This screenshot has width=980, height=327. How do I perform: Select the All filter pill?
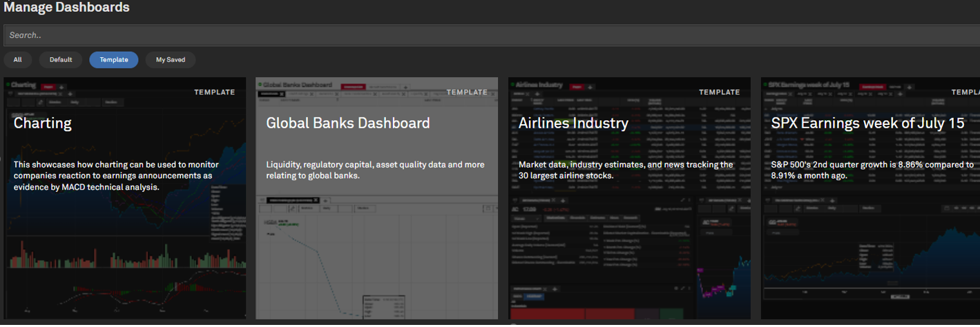click(17, 60)
